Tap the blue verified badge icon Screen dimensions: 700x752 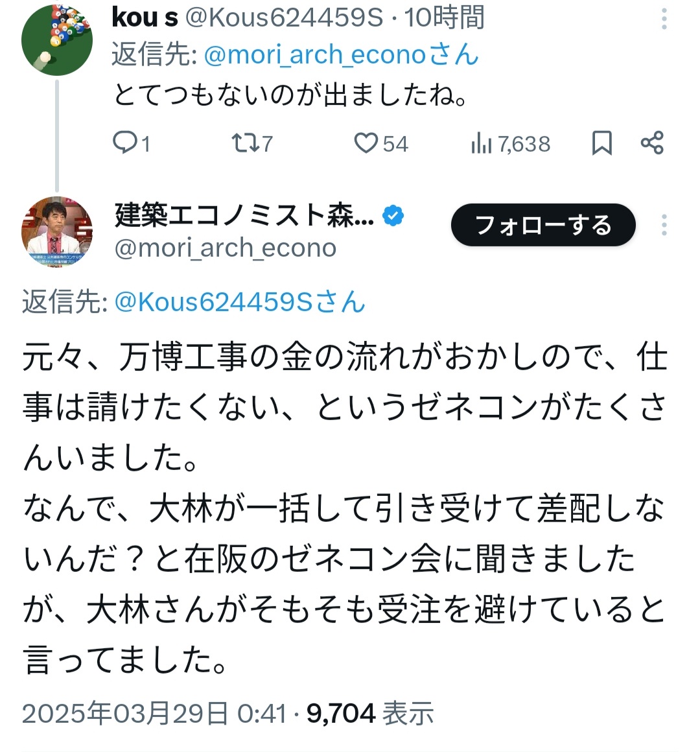(393, 216)
